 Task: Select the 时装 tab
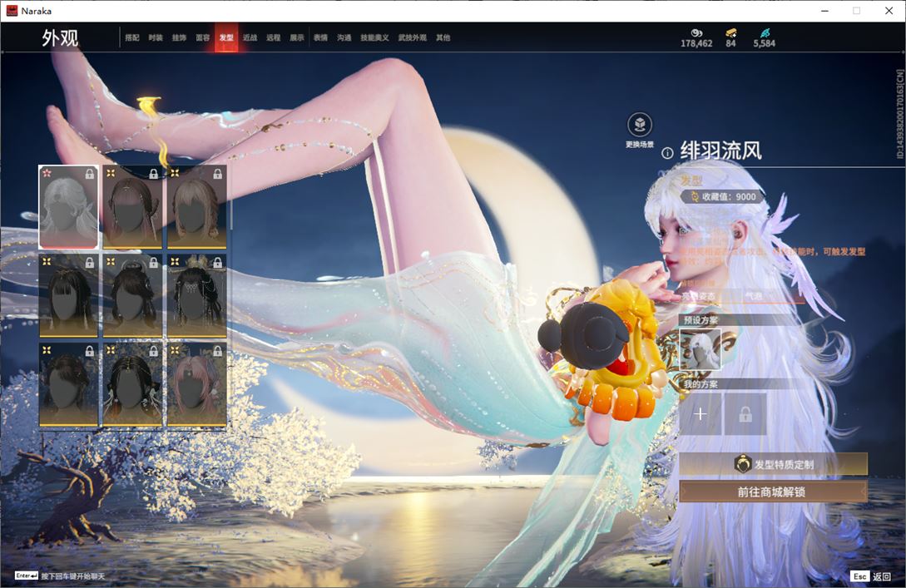[156, 37]
